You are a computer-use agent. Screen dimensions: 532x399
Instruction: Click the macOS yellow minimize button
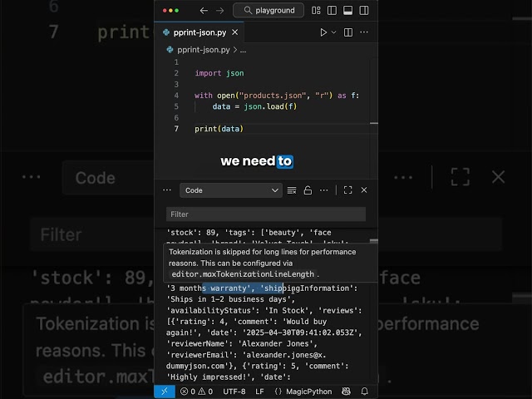pyautogui.click(x=170, y=11)
